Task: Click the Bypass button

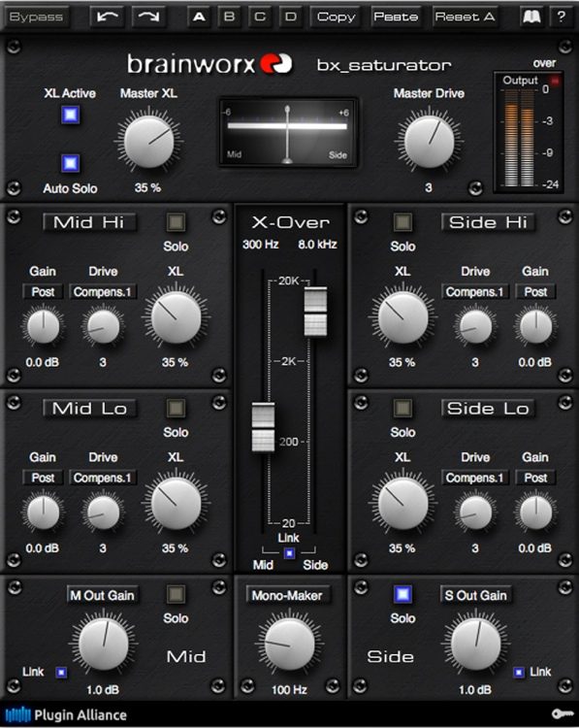Action: 36,17
